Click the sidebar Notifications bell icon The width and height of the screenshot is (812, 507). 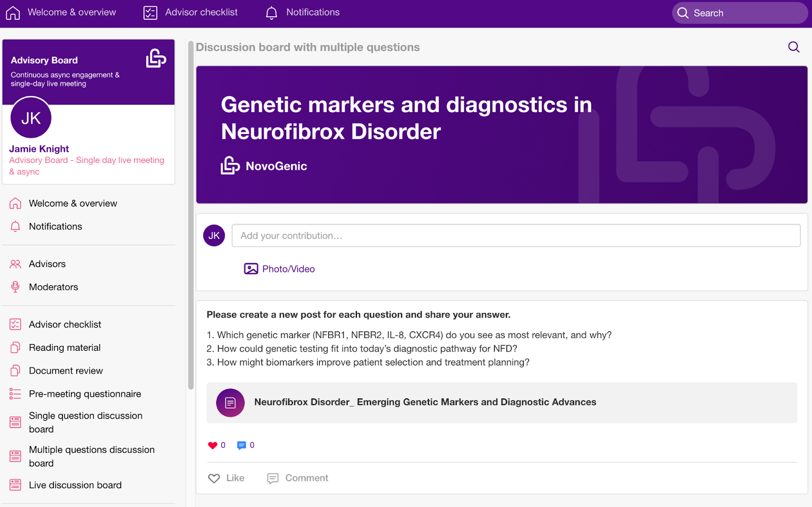(15, 226)
